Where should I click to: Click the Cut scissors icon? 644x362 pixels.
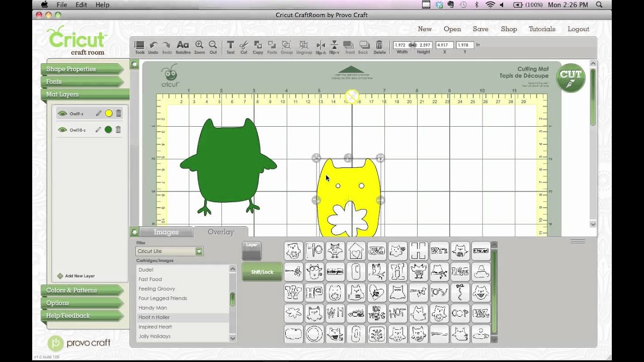pyautogui.click(x=244, y=46)
